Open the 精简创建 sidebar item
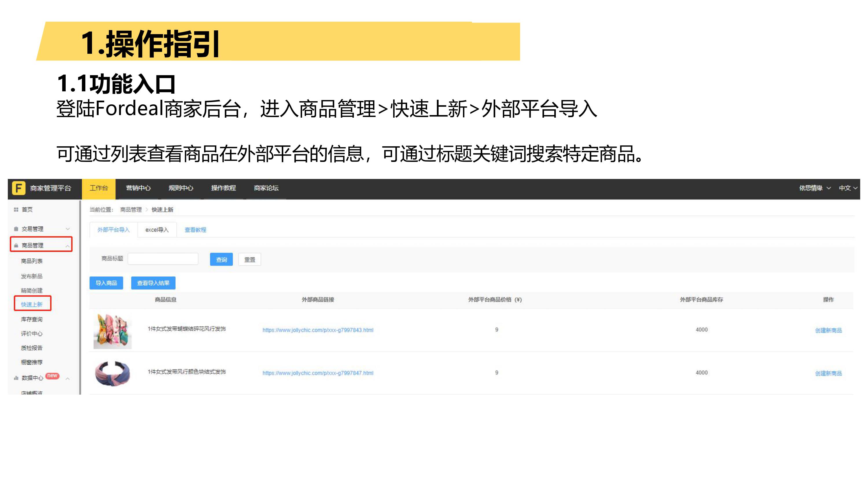This screenshot has height=488, width=868. coord(32,290)
